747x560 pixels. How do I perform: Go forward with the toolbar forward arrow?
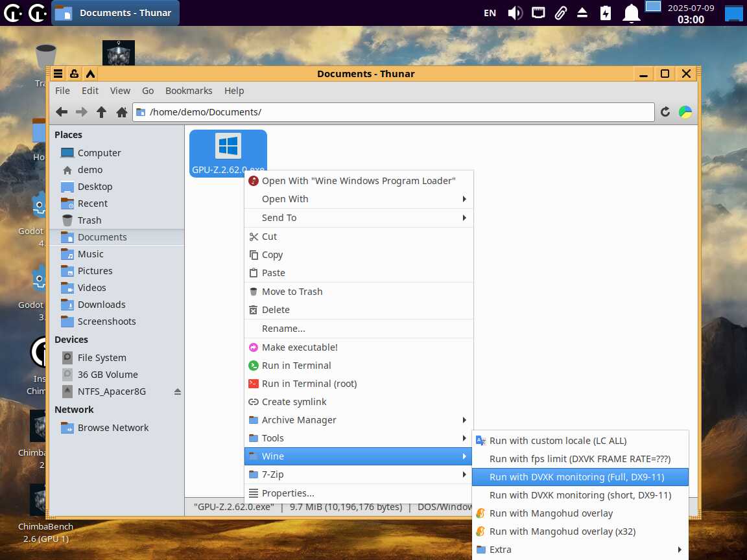82,112
